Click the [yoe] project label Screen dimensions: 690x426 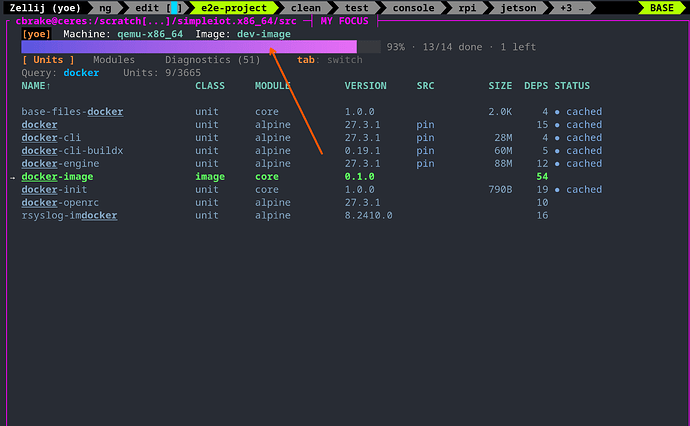tap(36, 34)
